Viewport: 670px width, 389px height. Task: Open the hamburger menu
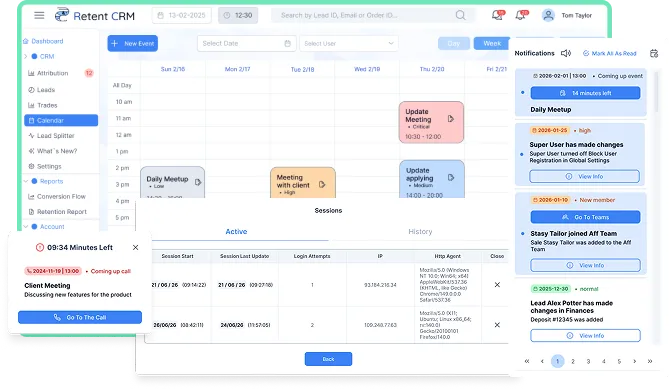click(39, 15)
